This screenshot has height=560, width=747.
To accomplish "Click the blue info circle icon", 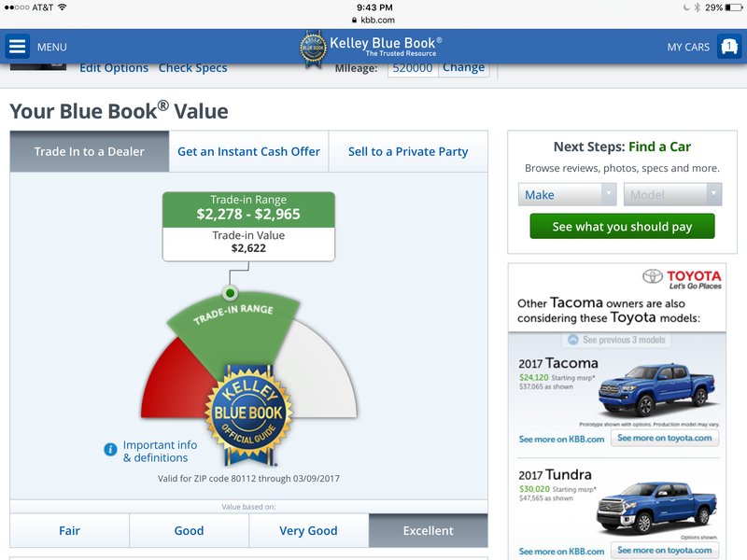I will (x=110, y=449).
